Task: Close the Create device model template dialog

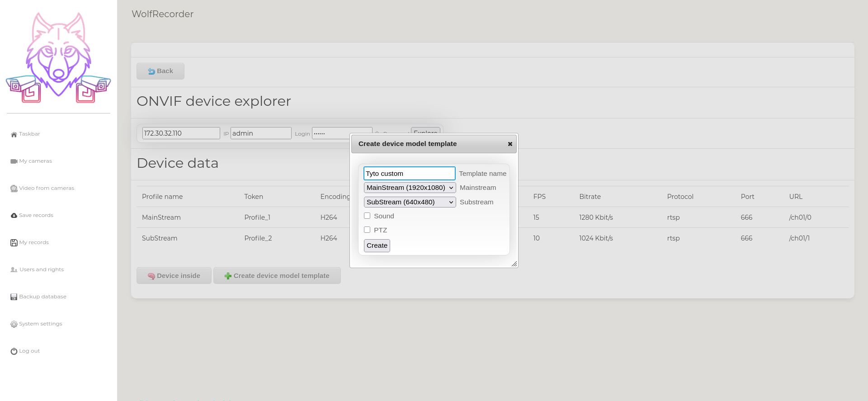Action: point(510,144)
